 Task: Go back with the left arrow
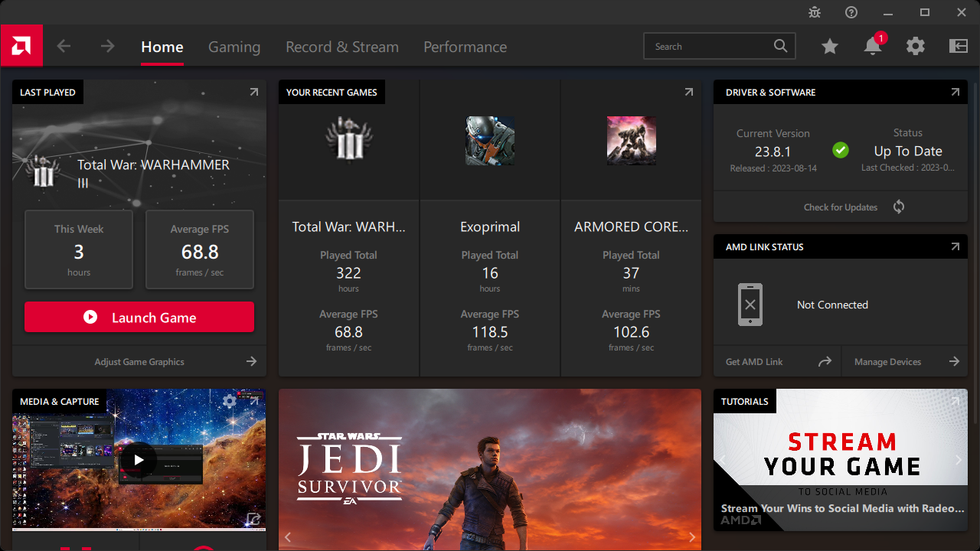pyautogui.click(x=64, y=47)
